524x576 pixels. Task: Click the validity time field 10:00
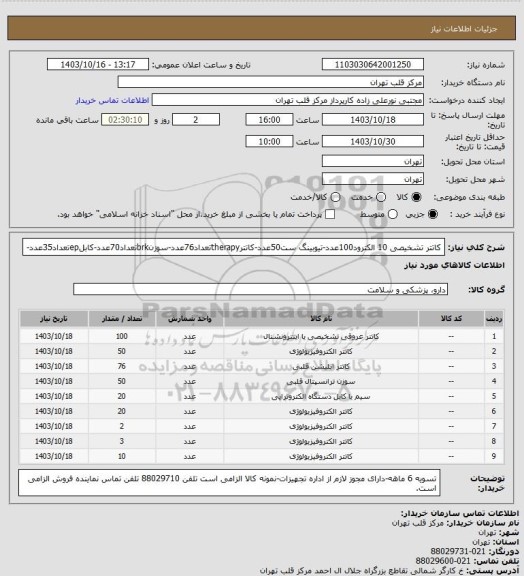point(269,141)
